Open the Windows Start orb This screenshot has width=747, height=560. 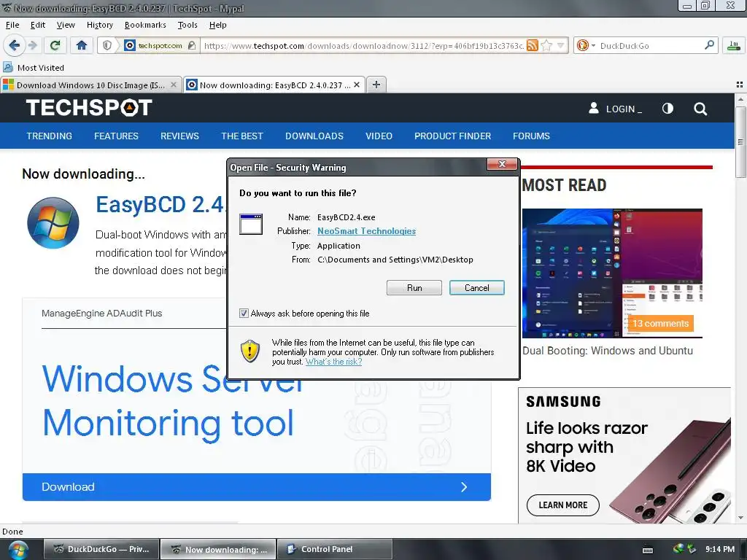(x=18, y=549)
